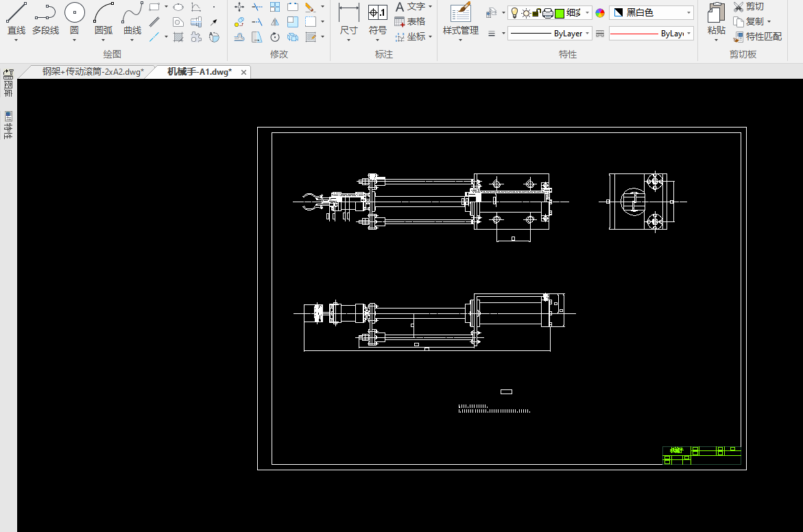803x532 pixels.
Task: Open the layer selection dropdown
Action: point(587,13)
